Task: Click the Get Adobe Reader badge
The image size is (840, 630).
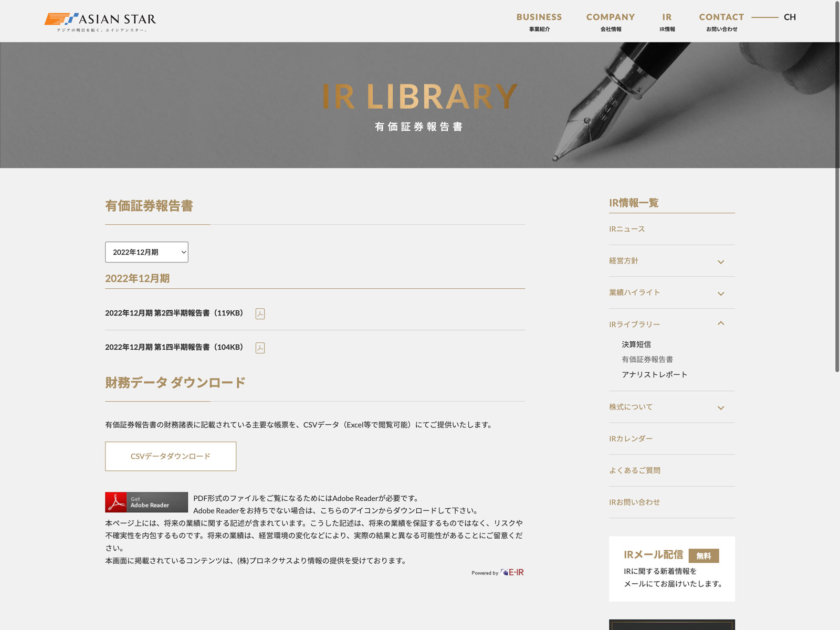Action: pos(146,502)
